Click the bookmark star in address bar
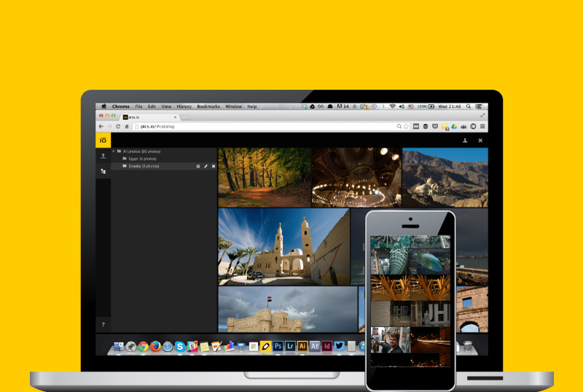583x392 pixels. 406,126
